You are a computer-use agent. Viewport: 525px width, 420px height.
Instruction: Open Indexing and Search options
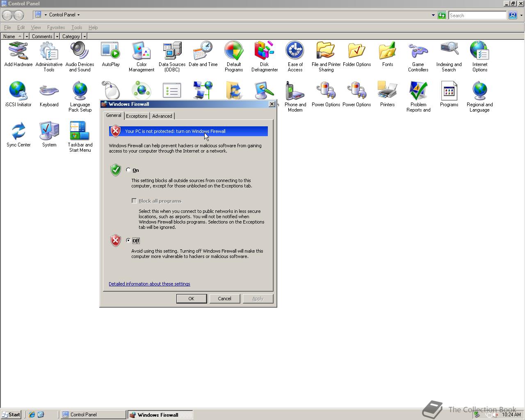coord(449,57)
